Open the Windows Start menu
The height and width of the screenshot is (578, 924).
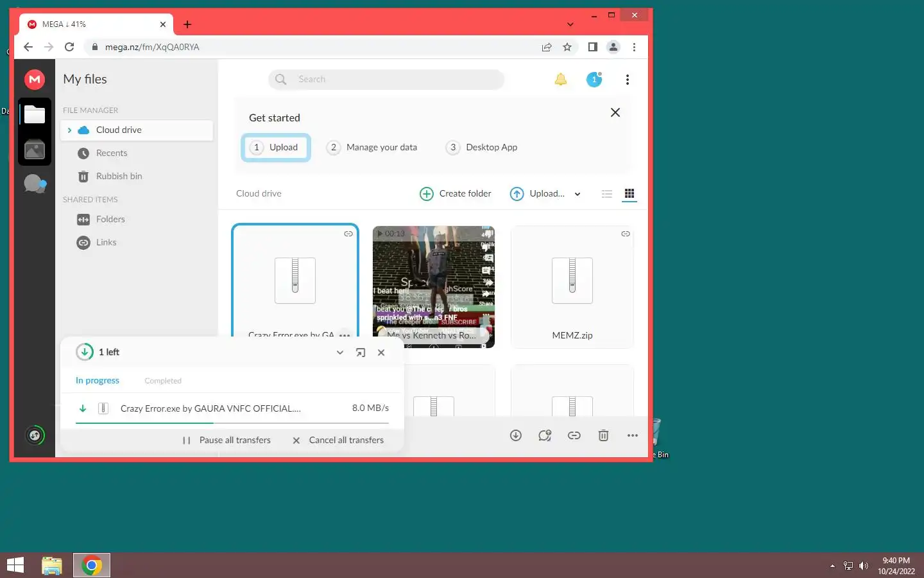[x=15, y=565]
